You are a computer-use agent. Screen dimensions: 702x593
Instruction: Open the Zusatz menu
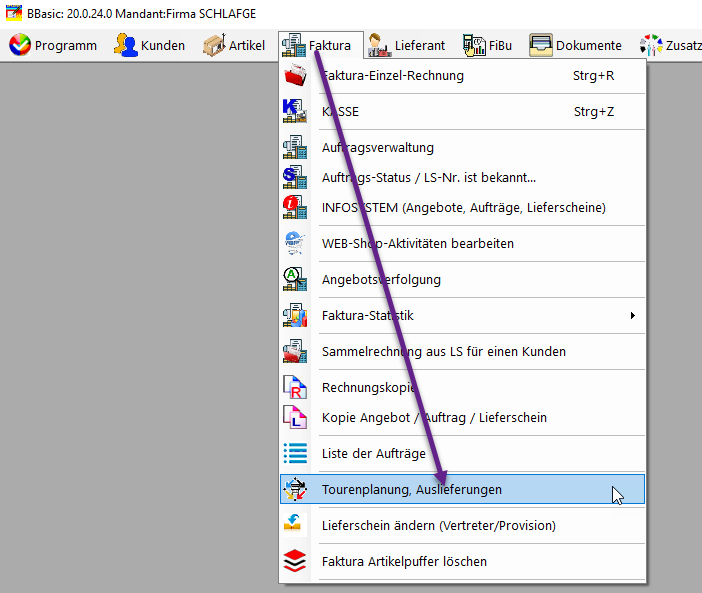coord(670,45)
